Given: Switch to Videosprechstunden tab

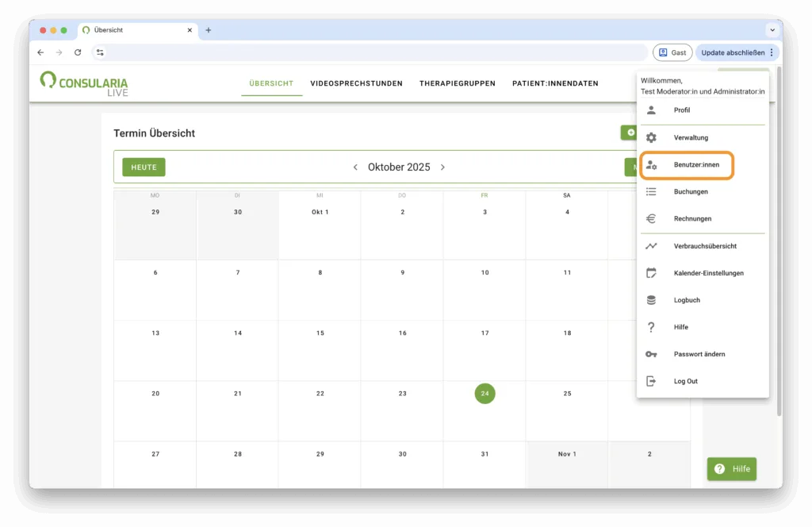Looking at the screenshot, I should click(356, 83).
